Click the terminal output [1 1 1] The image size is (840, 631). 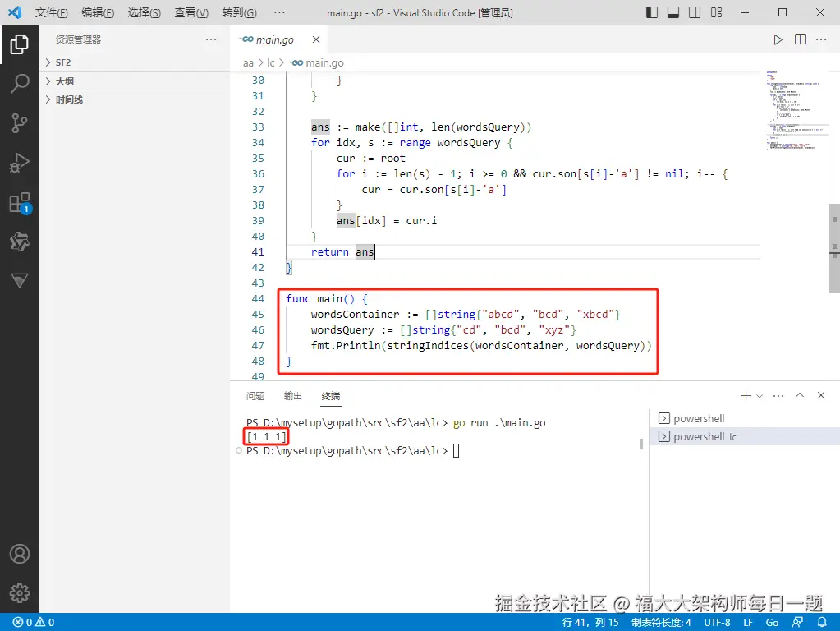pos(266,436)
